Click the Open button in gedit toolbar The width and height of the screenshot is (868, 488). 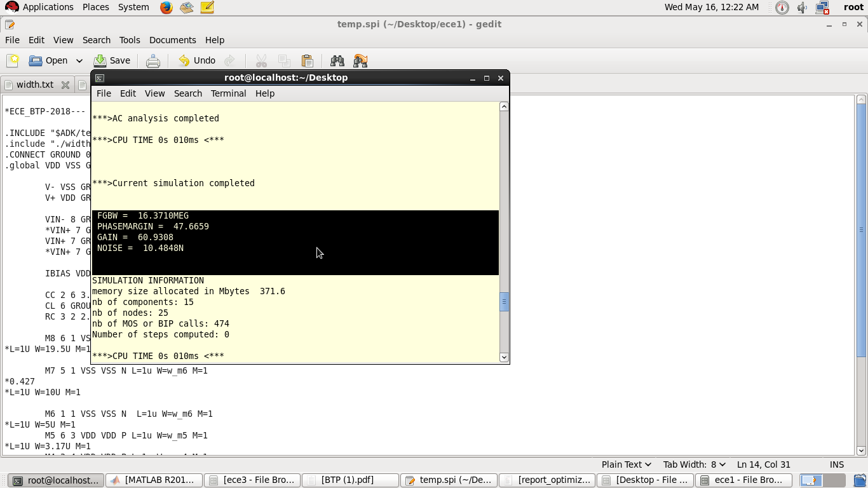pos(48,60)
